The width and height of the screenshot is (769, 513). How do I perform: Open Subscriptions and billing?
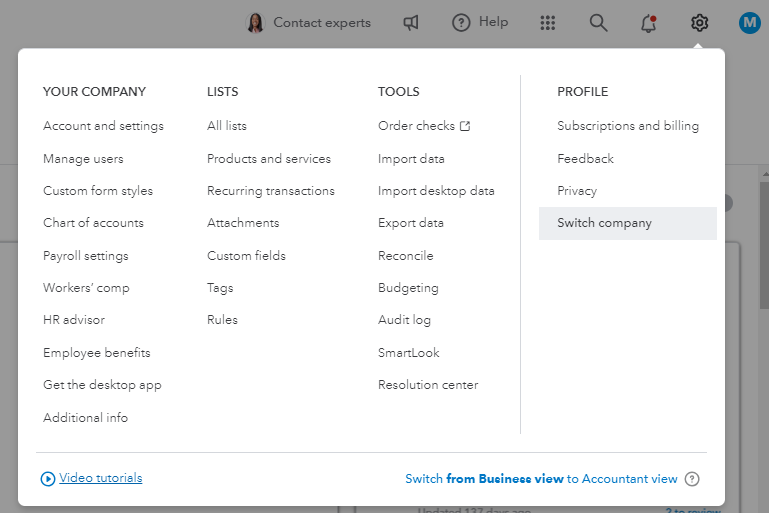[x=628, y=126]
